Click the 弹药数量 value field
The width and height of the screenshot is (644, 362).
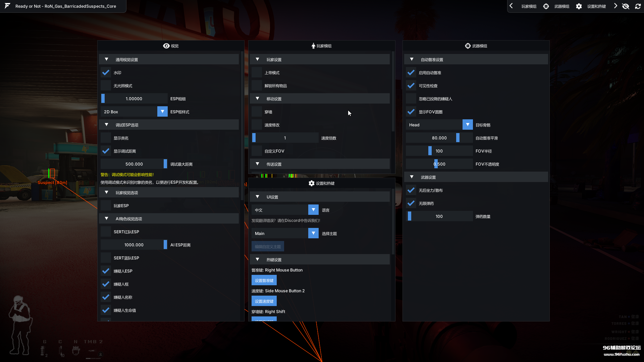click(x=439, y=216)
